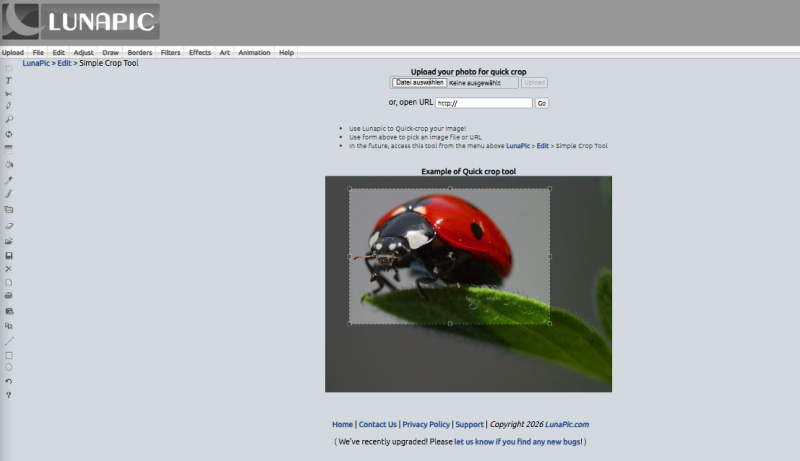Click the LunaPic link in the bullet list
The image size is (800, 461).
click(x=518, y=146)
